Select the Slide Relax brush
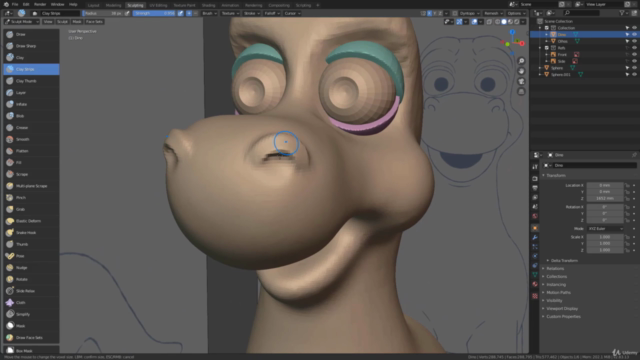 pos(31,291)
